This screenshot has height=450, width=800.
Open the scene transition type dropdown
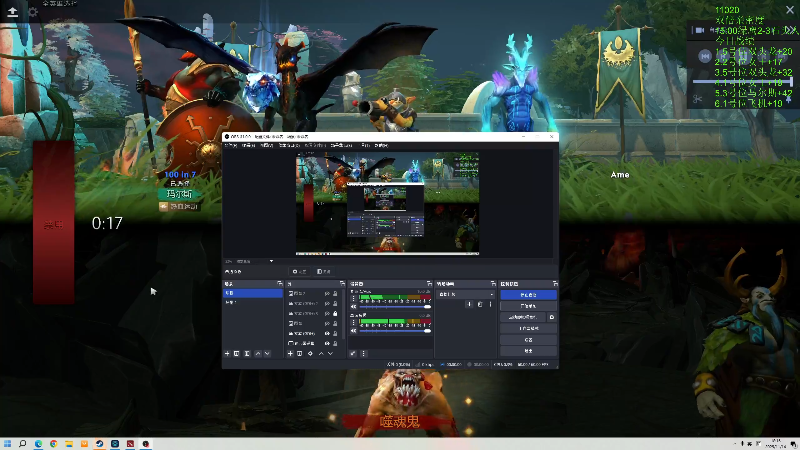pyautogui.click(x=466, y=294)
